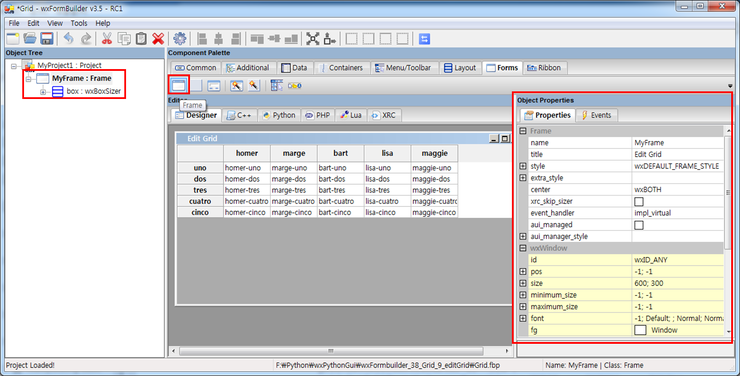The image size is (740, 376).
Task: Open the Tools menu
Action: pyautogui.click(x=79, y=23)
